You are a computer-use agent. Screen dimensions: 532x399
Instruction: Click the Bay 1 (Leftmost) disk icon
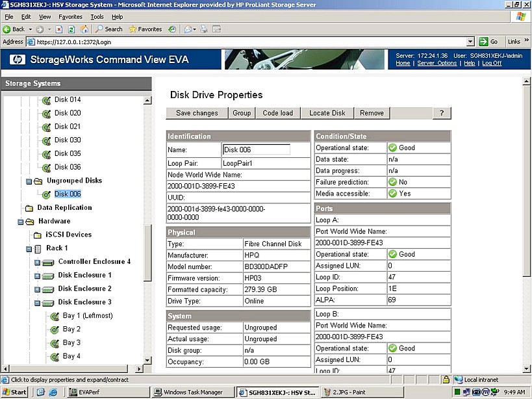pyautogui.click(x=55, y=316)
